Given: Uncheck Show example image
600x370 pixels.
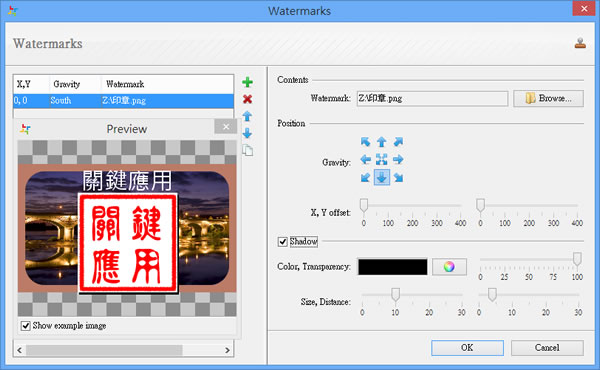Looking at the screenshot, I should coord(26,326).
